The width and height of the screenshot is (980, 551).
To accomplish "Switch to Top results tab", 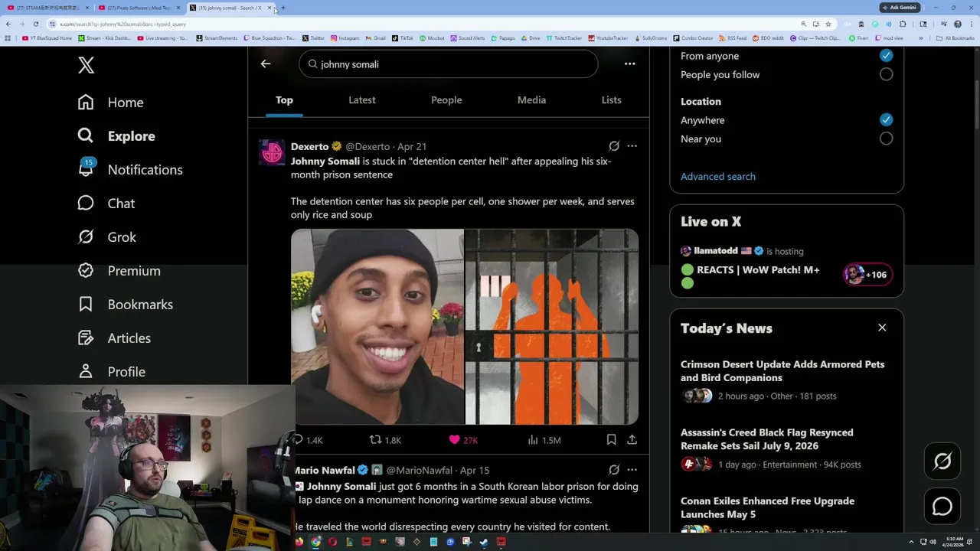I will [284, 100].
